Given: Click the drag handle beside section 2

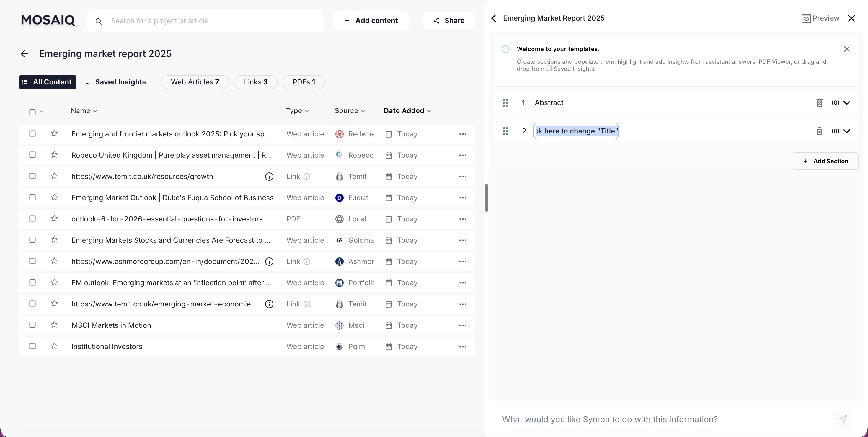Looking at the screenshot, I should [505, 131].
